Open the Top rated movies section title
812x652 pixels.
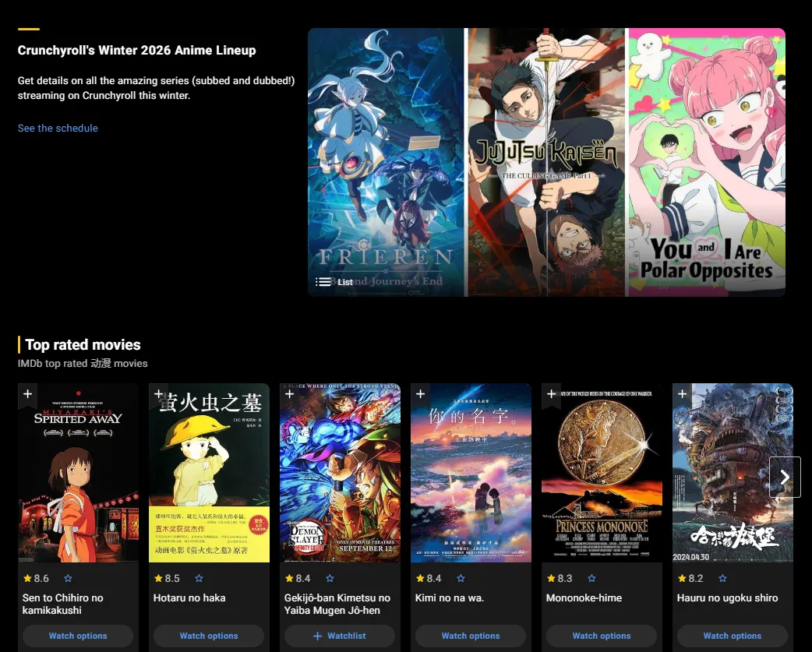click(83, 344)
